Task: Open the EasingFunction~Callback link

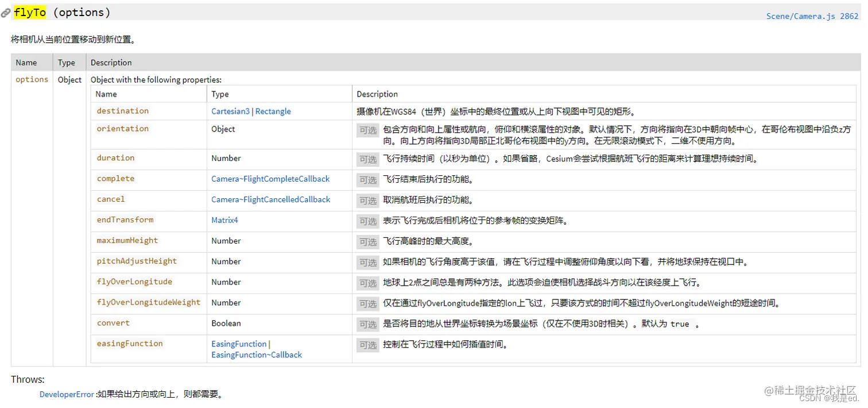Action: tap(257, 355)
